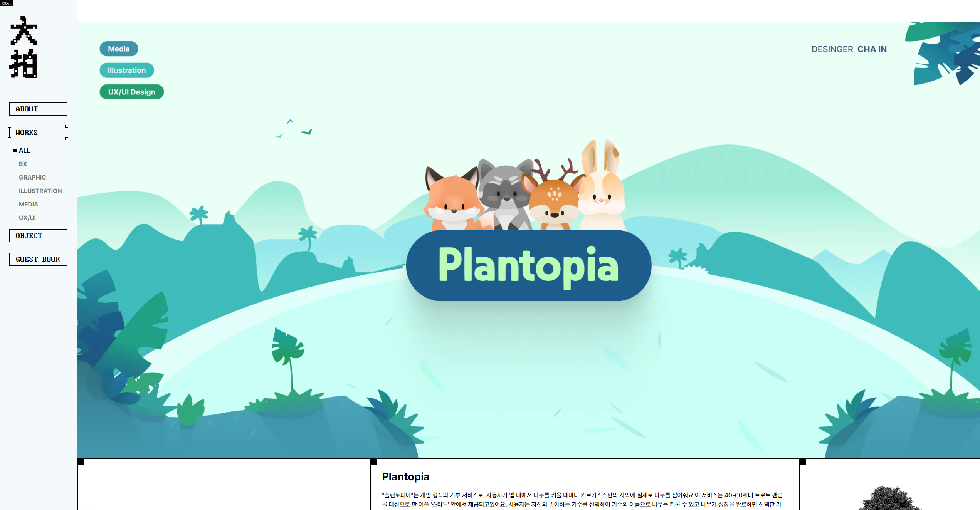This screenshot has height=510, width=980.
Task: Select the ALL works filter
Action: [24, 150]
